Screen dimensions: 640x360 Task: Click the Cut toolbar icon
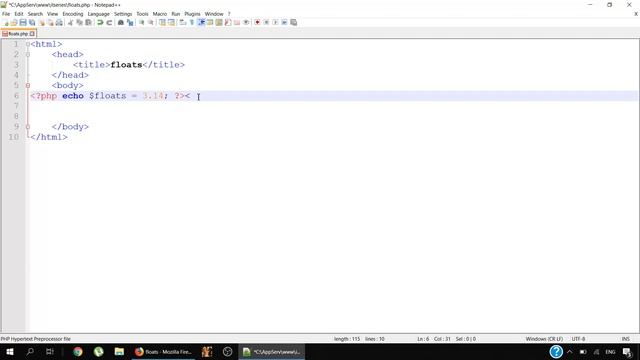pyautogui.click(x=70, y=22)
